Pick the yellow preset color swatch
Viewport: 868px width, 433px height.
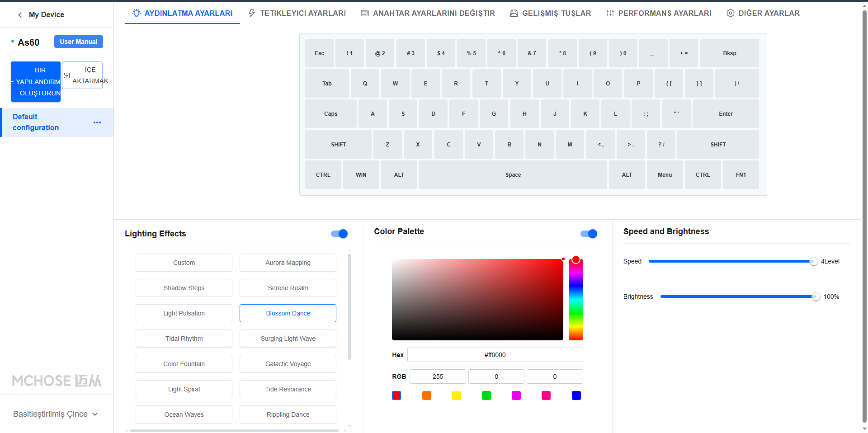click(x=457, y=395)
